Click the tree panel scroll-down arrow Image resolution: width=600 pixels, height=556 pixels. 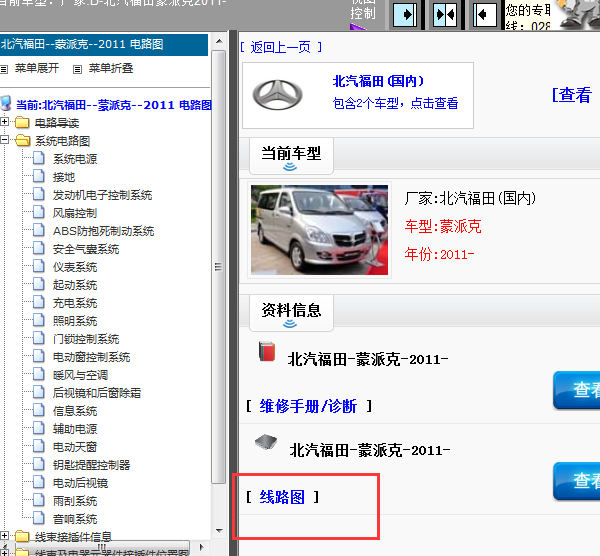pyautogui.click(x=219, y=530)
